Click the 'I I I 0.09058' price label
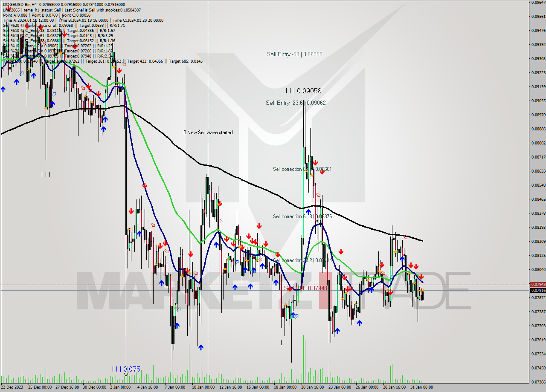This screenshot has height=392, width=546. (304, 91)
